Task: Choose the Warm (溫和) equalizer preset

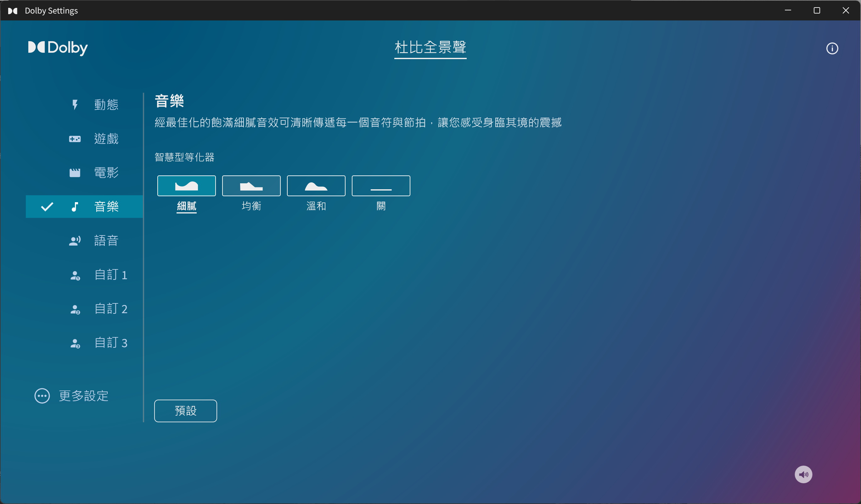Action: (x=316, y=186)
